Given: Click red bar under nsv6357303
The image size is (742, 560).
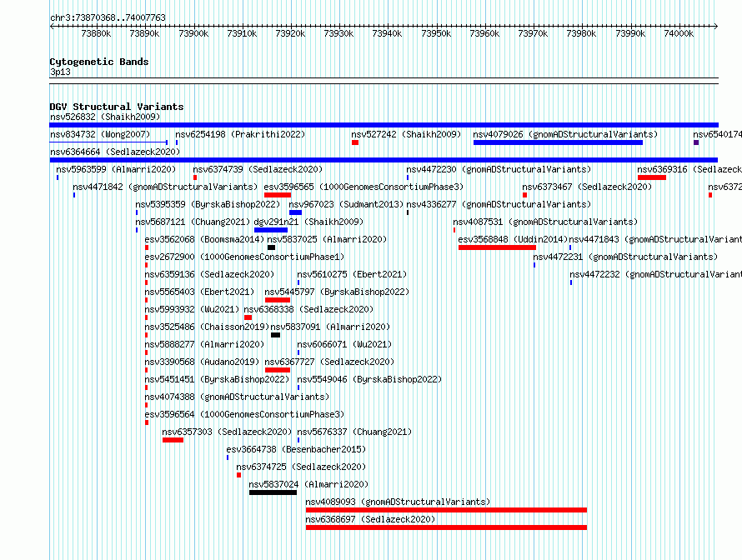Looking at the screenshot, I should pos(173,440).
